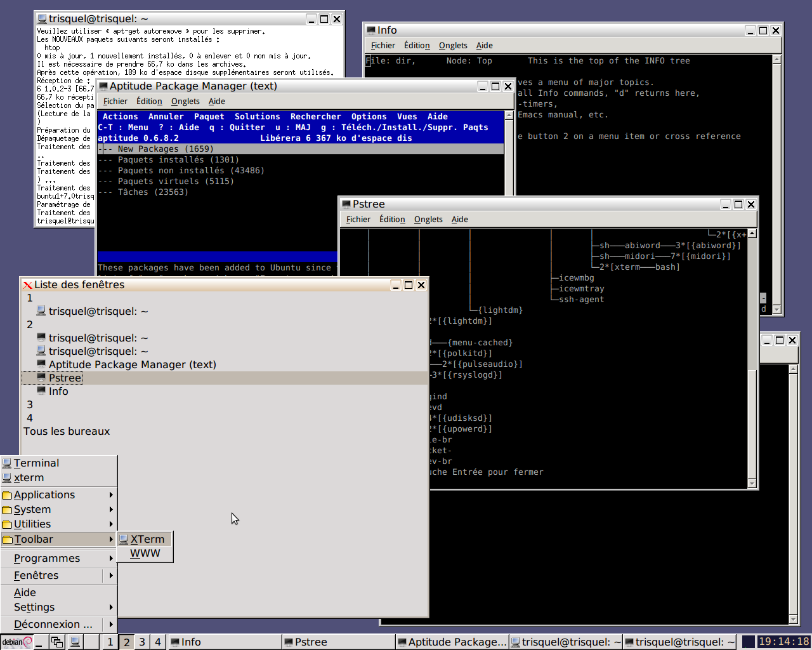This screenshot has height=650, width=812.
Task: Open the window list icon in taskbar
Action: pyautogui.click(x=57, y=642)
